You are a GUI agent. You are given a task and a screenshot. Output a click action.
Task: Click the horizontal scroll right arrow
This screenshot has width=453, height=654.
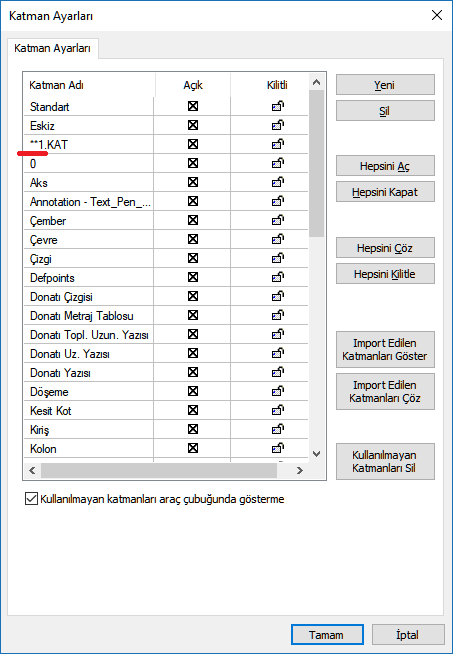[x=299, y=470]
